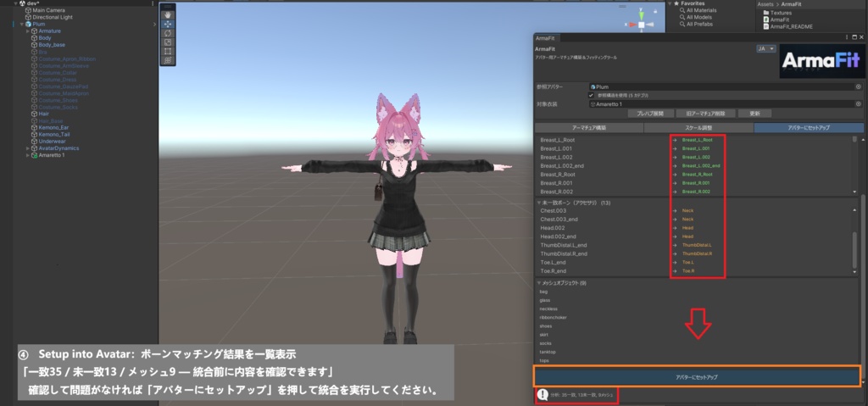Open the hierarchy dev scene options menu
The width and height of the screenshot is (868, 406).
coord(153,3)
